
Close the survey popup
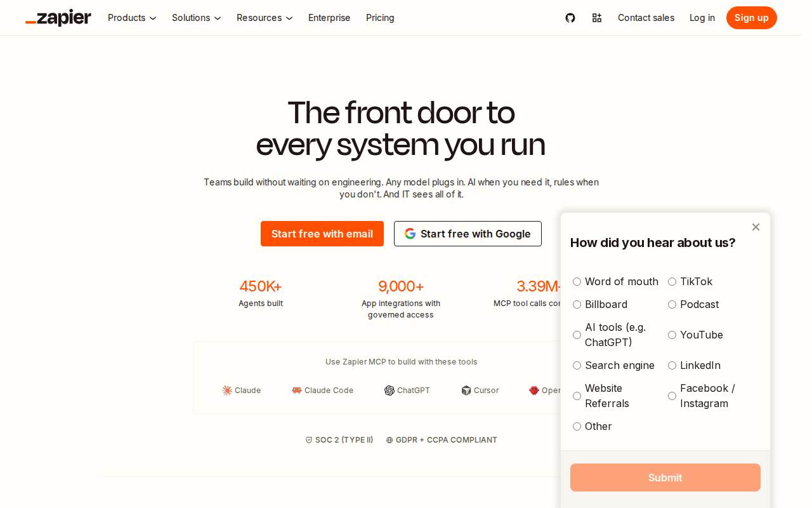point(756,227)
